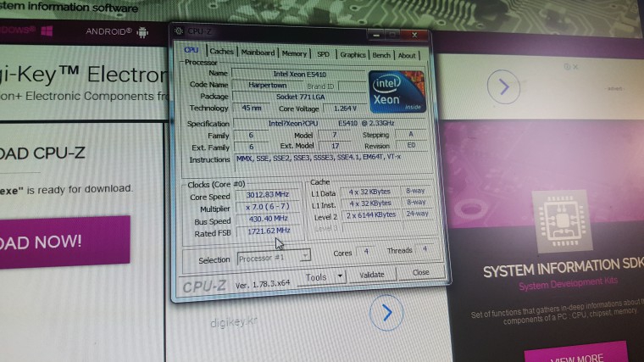The image size is (644, 362).
Task: Click the chip illustration in SDK banner
Action: (x=562, y=220)
